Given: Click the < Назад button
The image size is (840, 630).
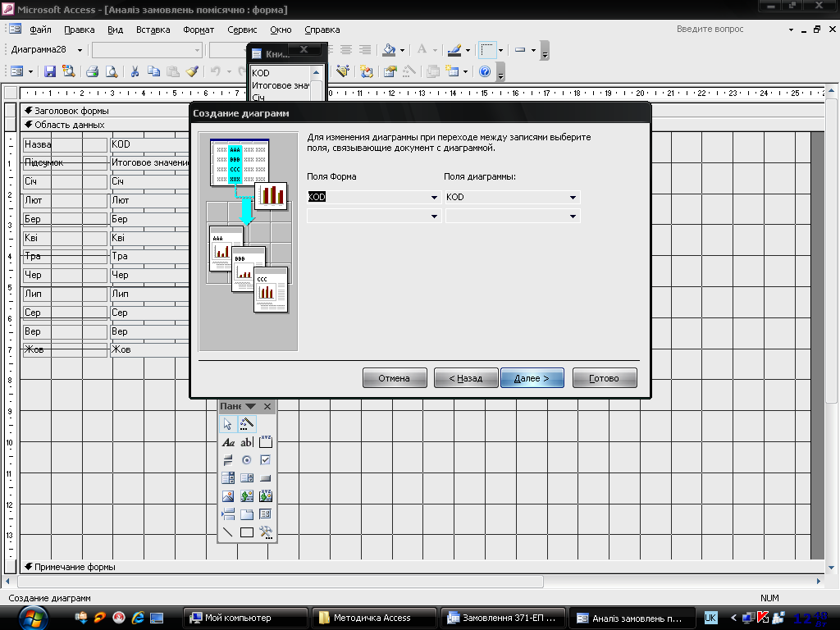Looking at the screenshot, I should tap(466, 378).
